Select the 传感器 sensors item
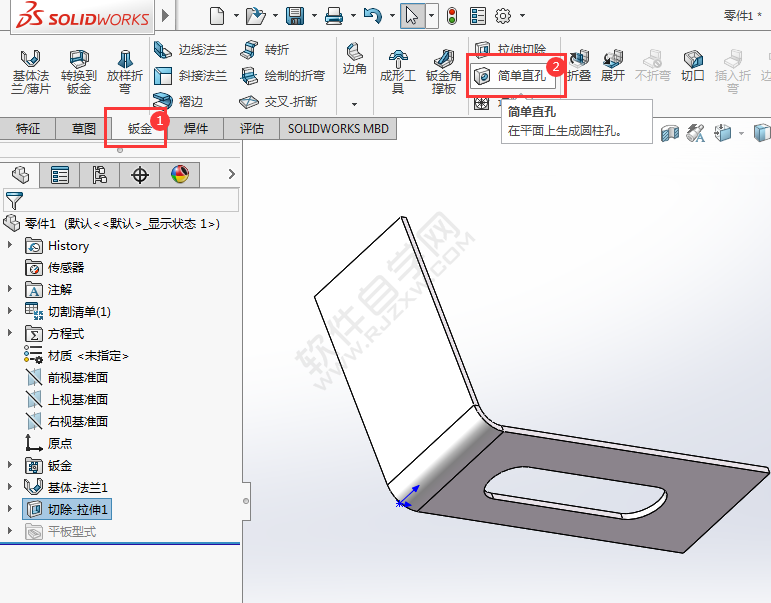Screen dimensions: 771x603 (x=55, y=268)
